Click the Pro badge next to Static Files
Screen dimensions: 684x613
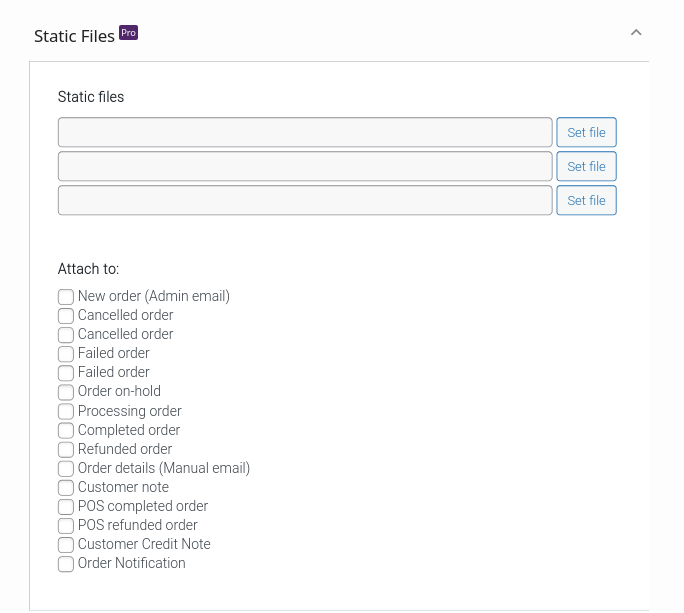[129, 33]
